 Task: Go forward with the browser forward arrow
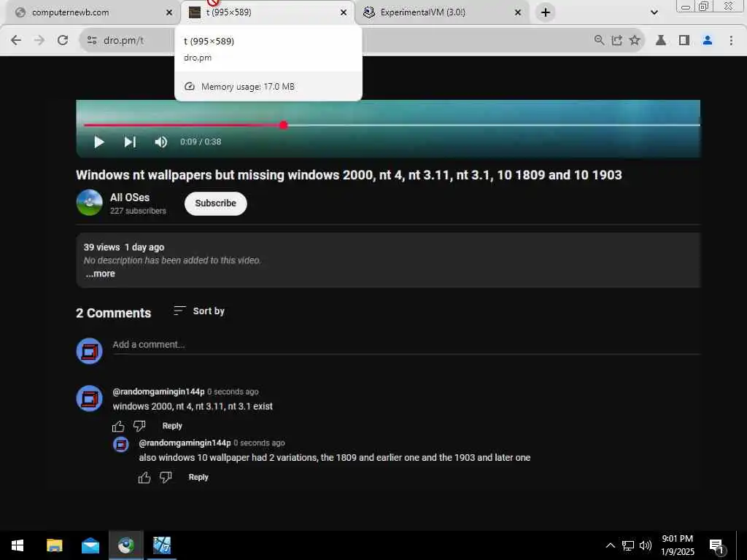pyautogui.click(x=39, y=40)
